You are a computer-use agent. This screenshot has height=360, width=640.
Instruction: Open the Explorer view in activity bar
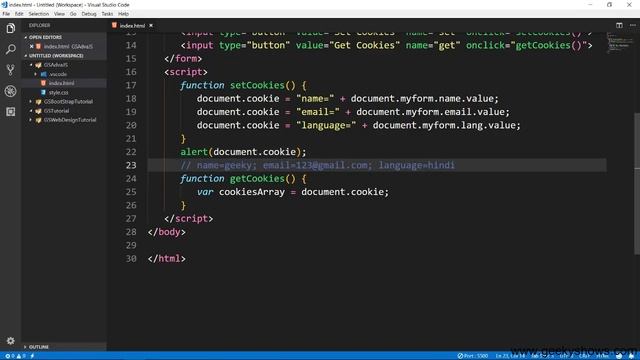pos(11,28)
